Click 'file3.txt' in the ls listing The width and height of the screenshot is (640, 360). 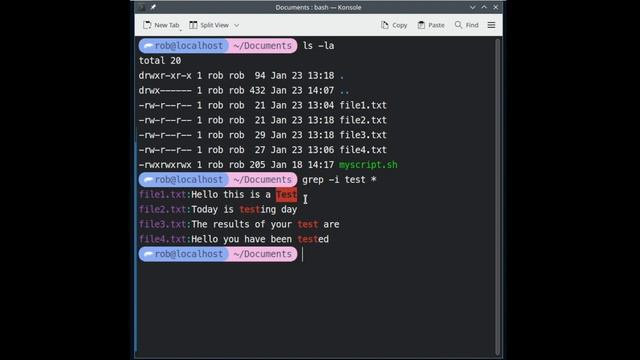(x=363, y=135)
